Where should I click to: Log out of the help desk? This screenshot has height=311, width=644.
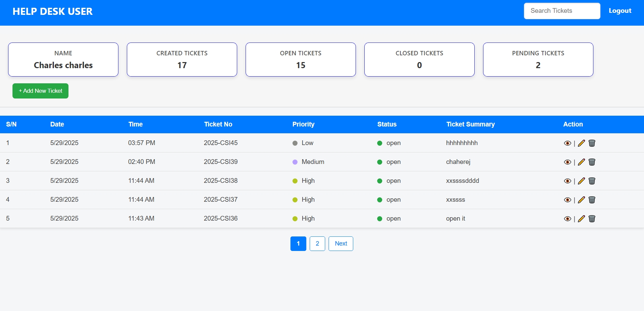tap(620, 11)
